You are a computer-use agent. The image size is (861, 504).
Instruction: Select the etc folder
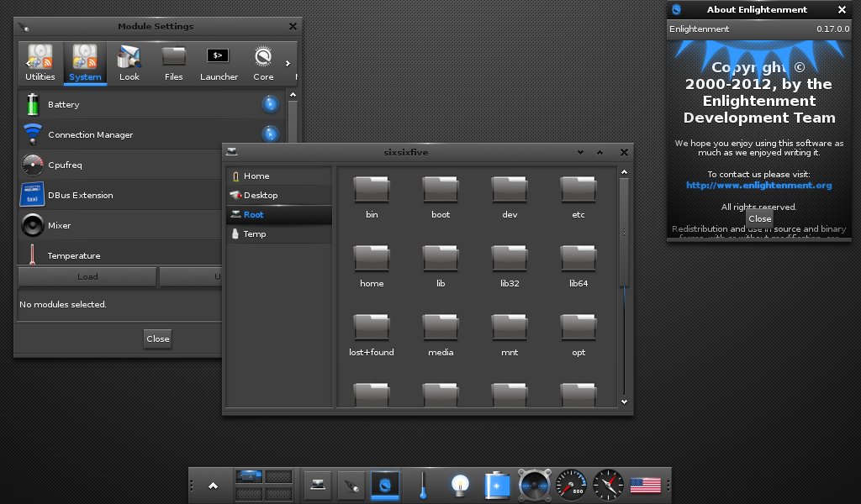[x=578, y=197]
